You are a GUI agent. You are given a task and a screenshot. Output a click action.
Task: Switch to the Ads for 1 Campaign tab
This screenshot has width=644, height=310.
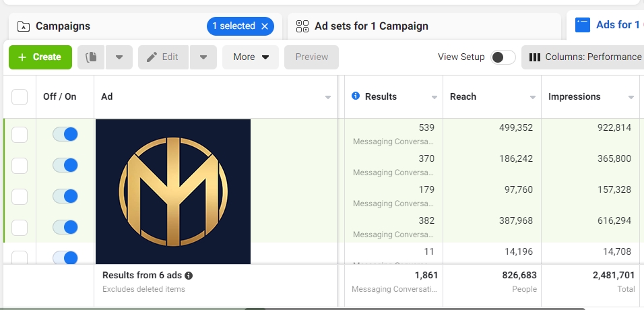606,25
